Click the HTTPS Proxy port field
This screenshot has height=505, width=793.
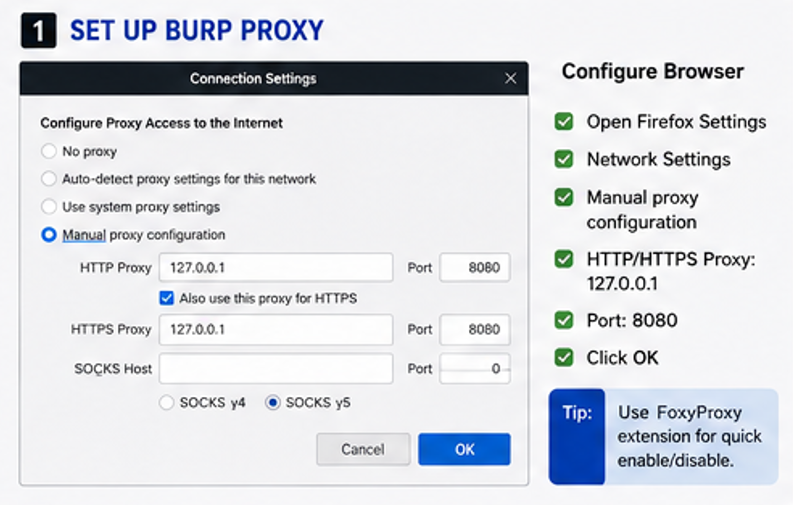click(x=474, y=330)
